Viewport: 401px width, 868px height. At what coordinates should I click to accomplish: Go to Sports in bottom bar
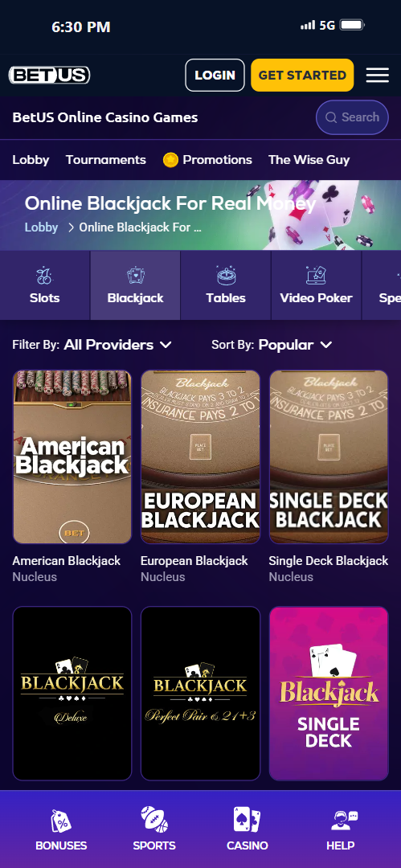(154, 829)
